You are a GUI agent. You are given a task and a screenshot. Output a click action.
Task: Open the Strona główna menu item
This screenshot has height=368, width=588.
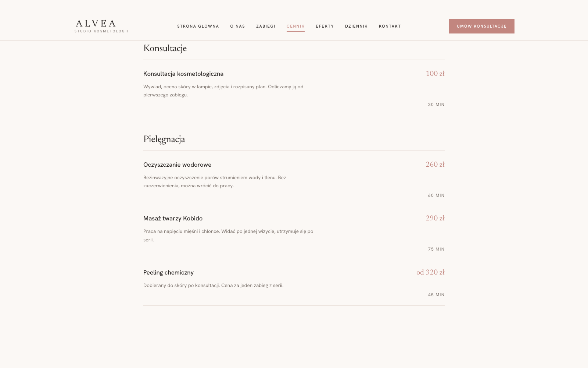point(198,26)
